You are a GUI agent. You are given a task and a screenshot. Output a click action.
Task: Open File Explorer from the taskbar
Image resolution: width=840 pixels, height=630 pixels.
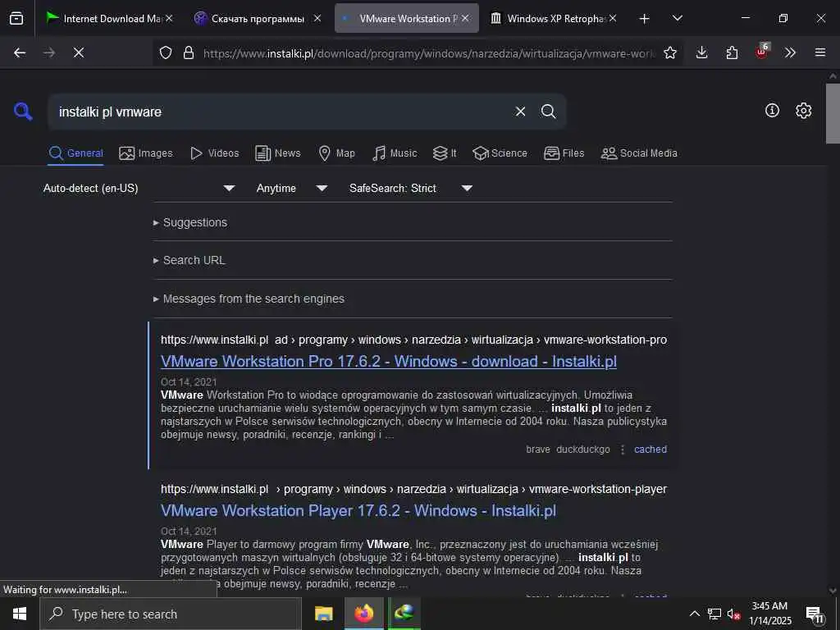[x=323, y=614]
